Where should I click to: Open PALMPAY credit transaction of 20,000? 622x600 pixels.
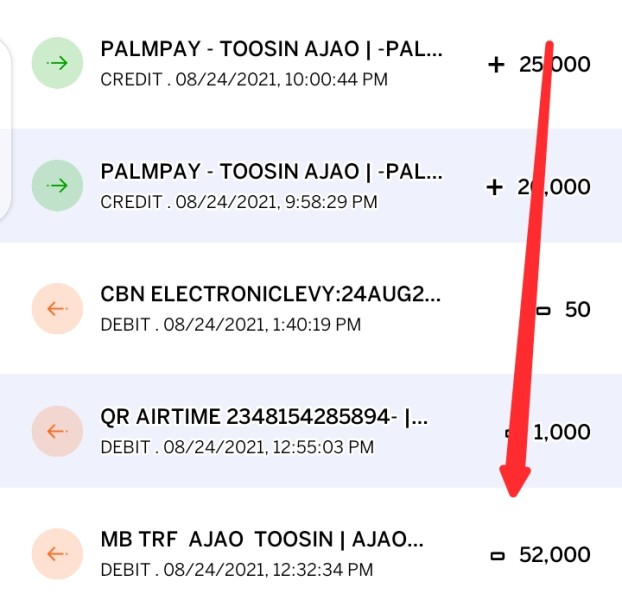pyautogui.click(x=311, y=186)
